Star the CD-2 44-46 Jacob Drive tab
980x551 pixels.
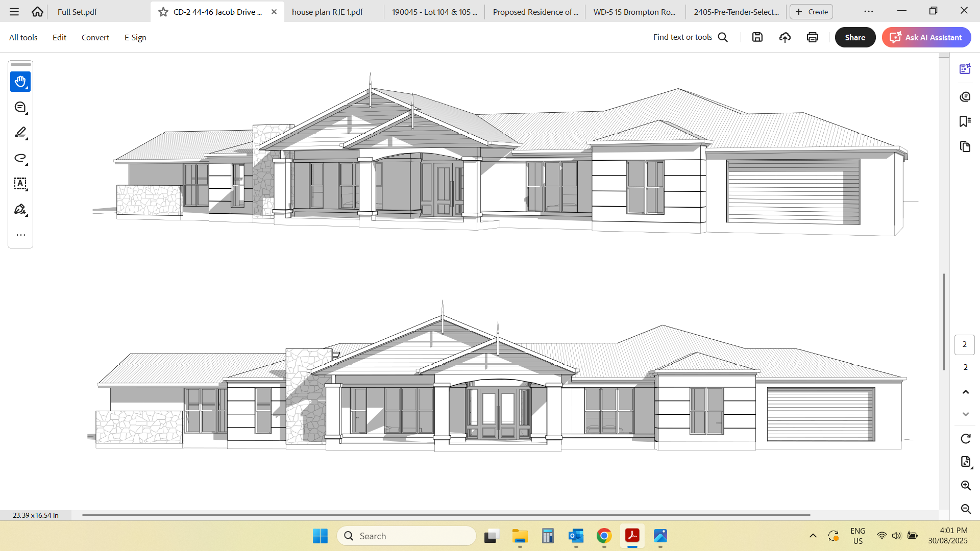tap(163, 12)
